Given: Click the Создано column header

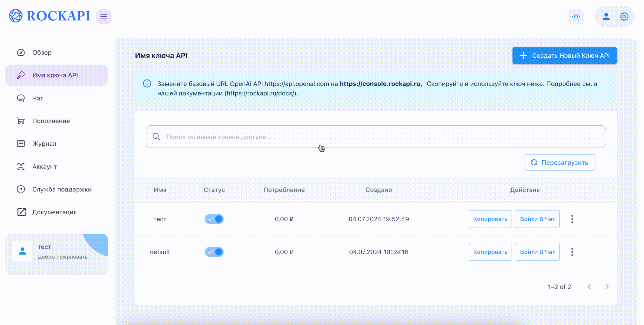Looking at the screenshot, I should point(379,190).
